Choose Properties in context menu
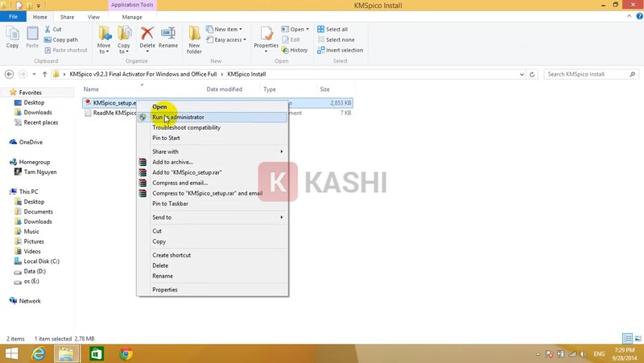 click(213, 290)
